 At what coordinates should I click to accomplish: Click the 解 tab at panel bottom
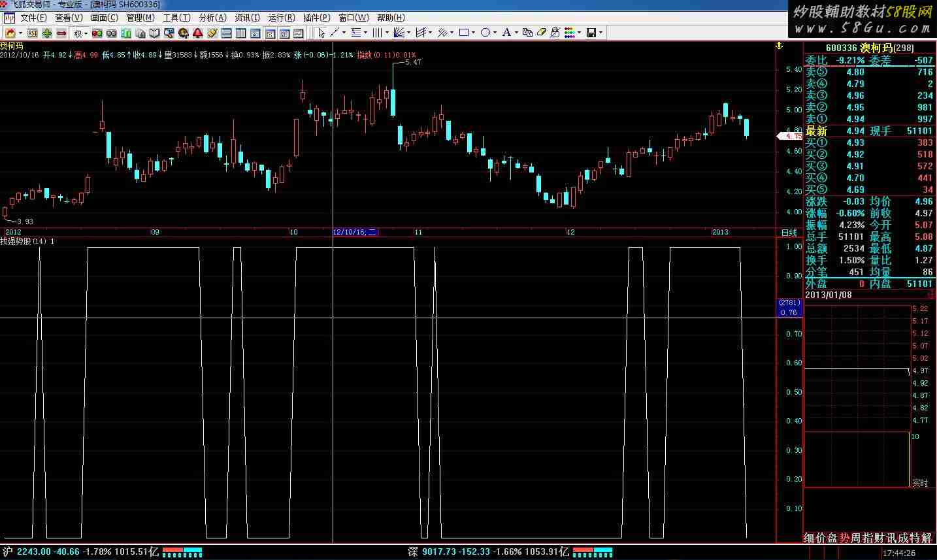927,538
